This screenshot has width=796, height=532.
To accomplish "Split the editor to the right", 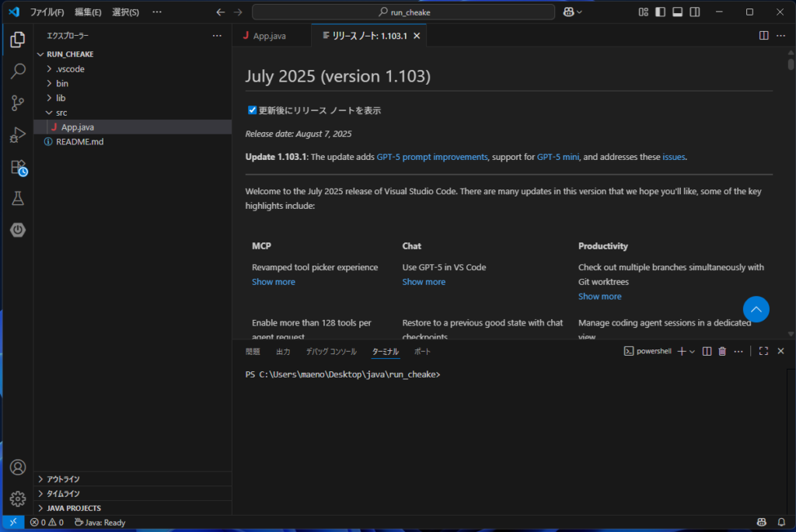I will coord(763,36).
